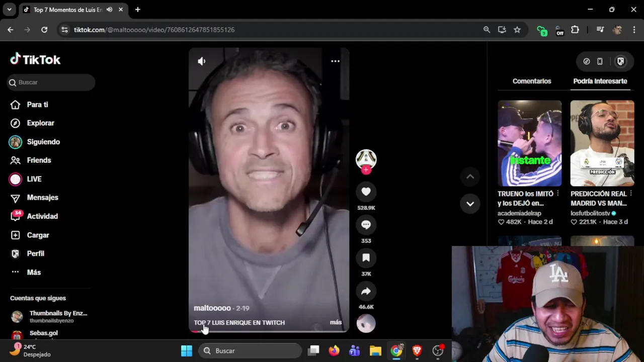Open academiadelrap author link
644x362 pixels.
519,213
